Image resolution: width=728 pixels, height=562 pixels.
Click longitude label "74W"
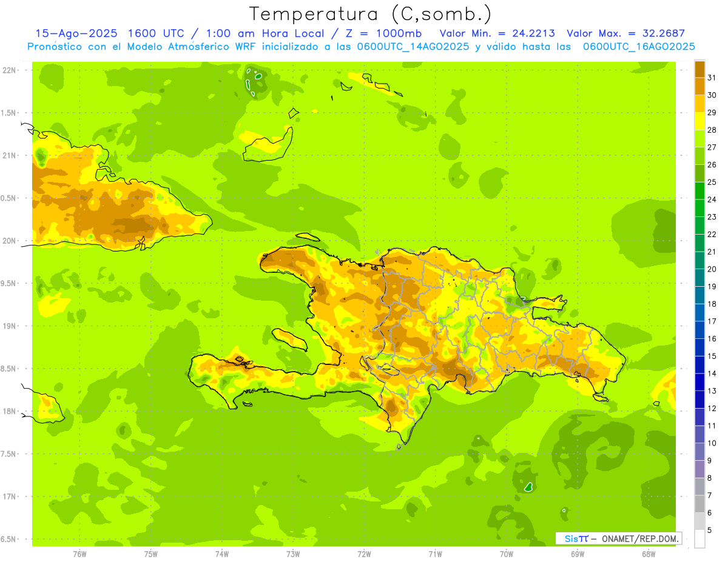click(x=222, y=554)
